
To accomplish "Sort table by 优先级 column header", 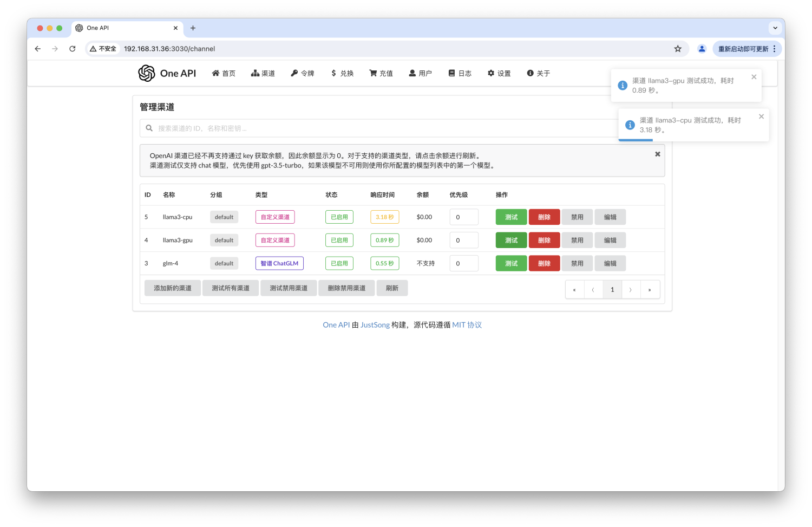I will tap(459, 195).
